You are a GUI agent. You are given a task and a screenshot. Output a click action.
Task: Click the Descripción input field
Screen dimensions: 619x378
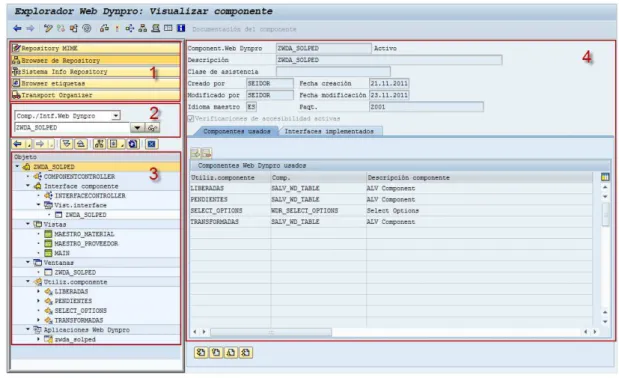389,60
